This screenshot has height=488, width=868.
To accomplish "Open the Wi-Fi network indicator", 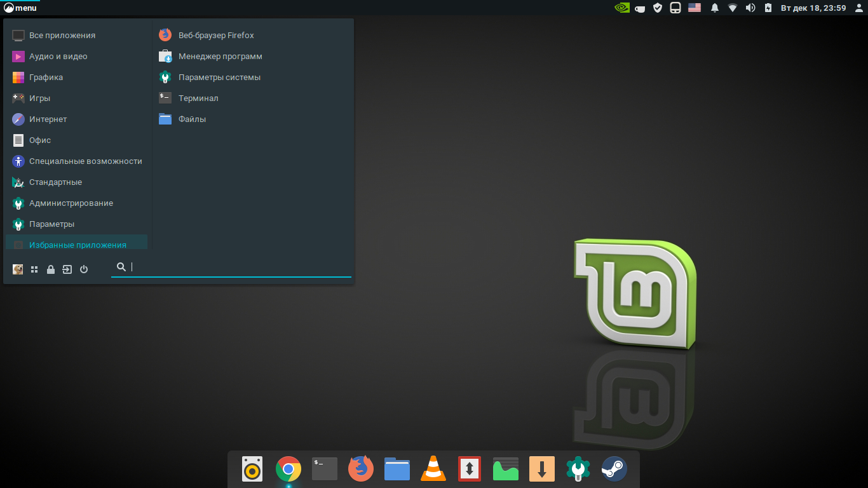I will pyautogui.click(x=733, y=8).
